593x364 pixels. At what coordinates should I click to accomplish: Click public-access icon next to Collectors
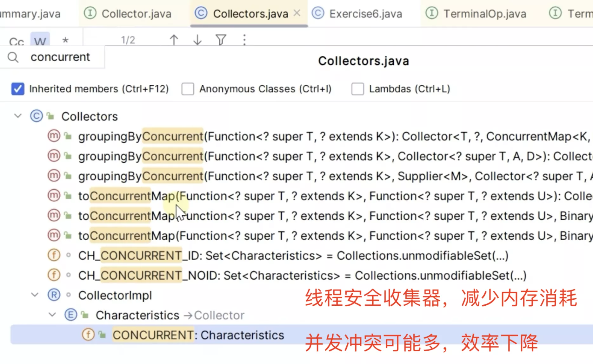(x=50, y=116)
